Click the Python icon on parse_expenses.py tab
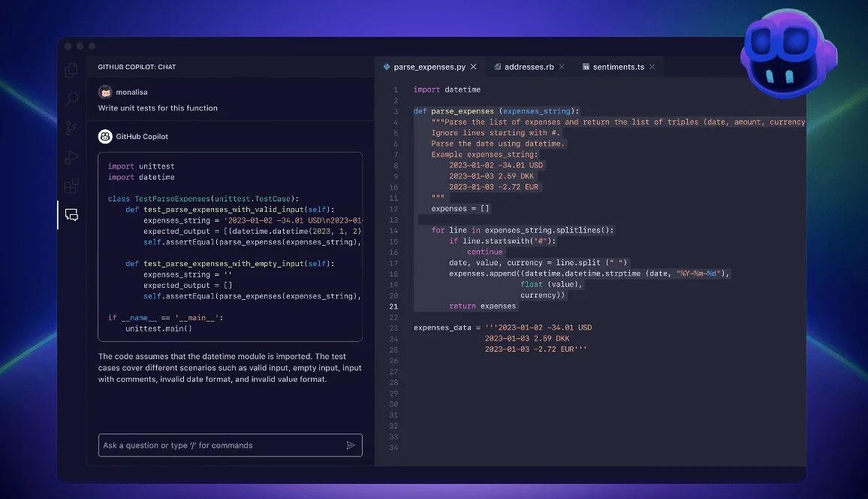The width and height of the screenshot is (868, 499). click(385, 66)
